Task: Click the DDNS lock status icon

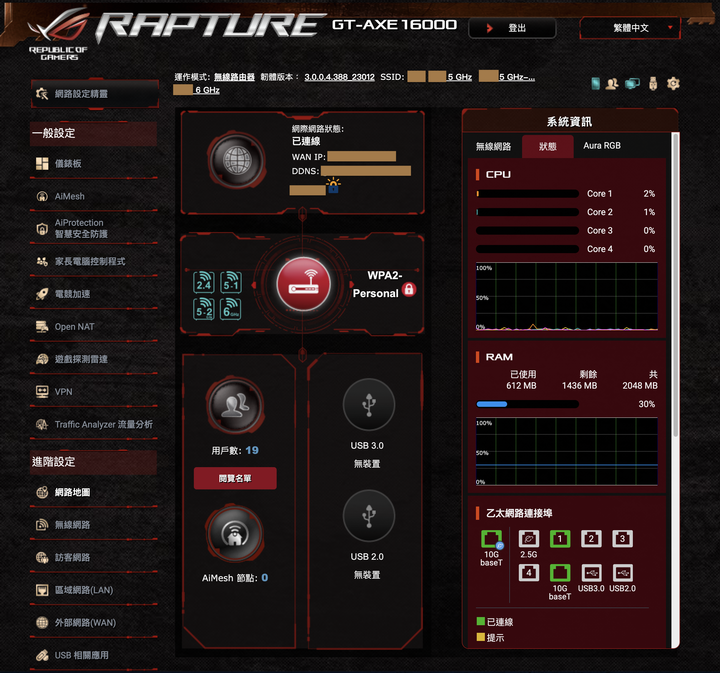Action: [x=333, y=185]
